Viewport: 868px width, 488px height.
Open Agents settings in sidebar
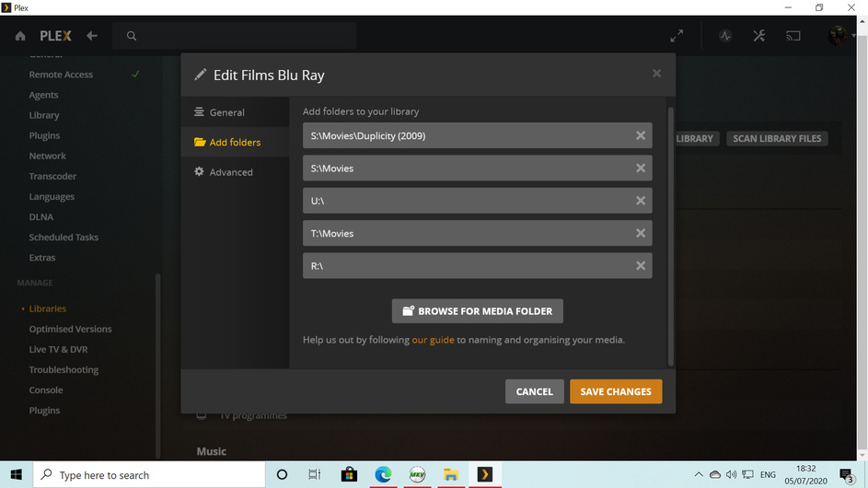(44, 95)
